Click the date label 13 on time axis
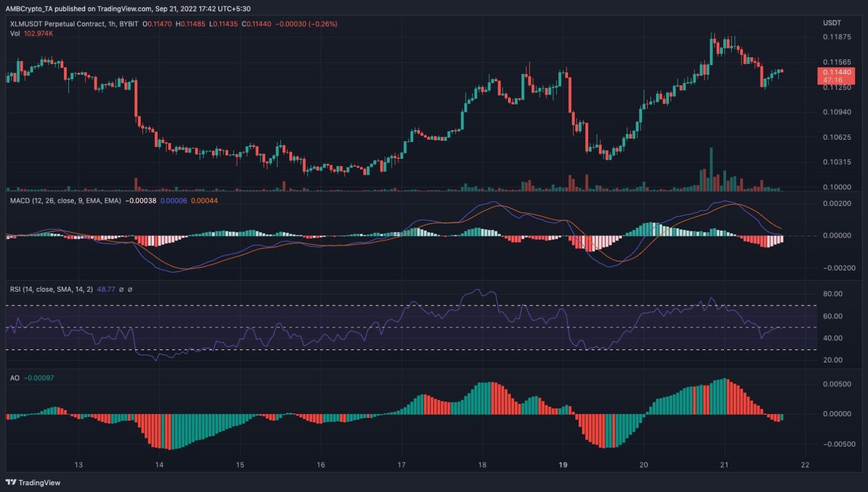Viewport: 868px width, 492px height. (x=79, y=465)
